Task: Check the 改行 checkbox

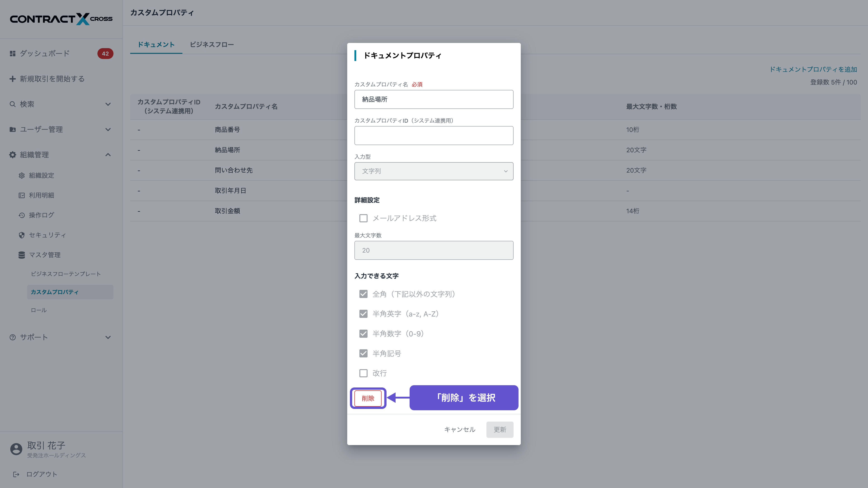Action: (x=363, y=373)
